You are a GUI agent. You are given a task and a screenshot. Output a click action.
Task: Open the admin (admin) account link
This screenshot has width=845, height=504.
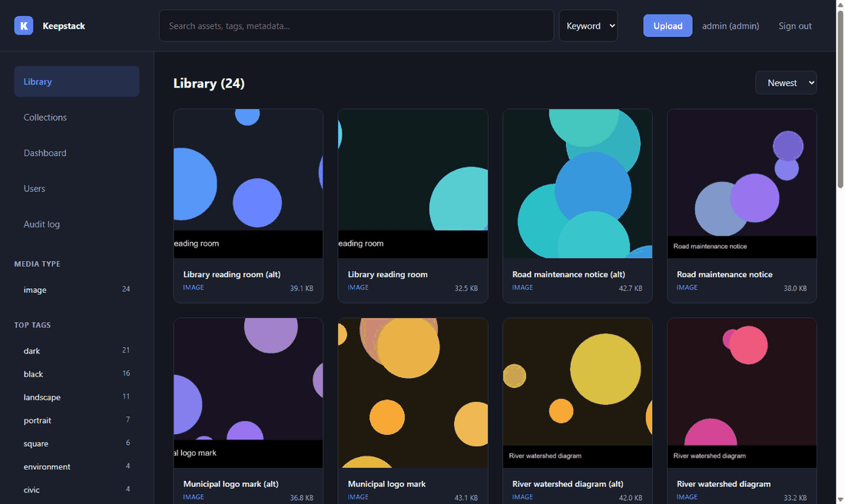point(731,26)
